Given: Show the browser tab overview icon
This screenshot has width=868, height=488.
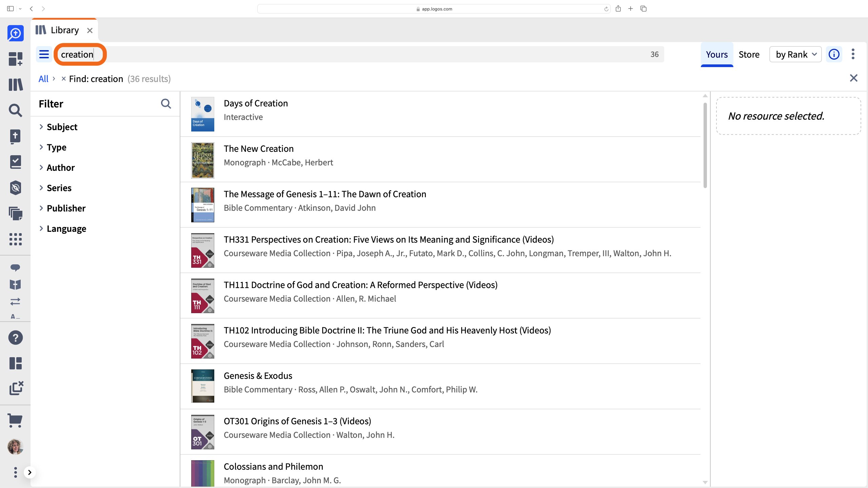Looking at the screenshot, I should click(644, 9).
